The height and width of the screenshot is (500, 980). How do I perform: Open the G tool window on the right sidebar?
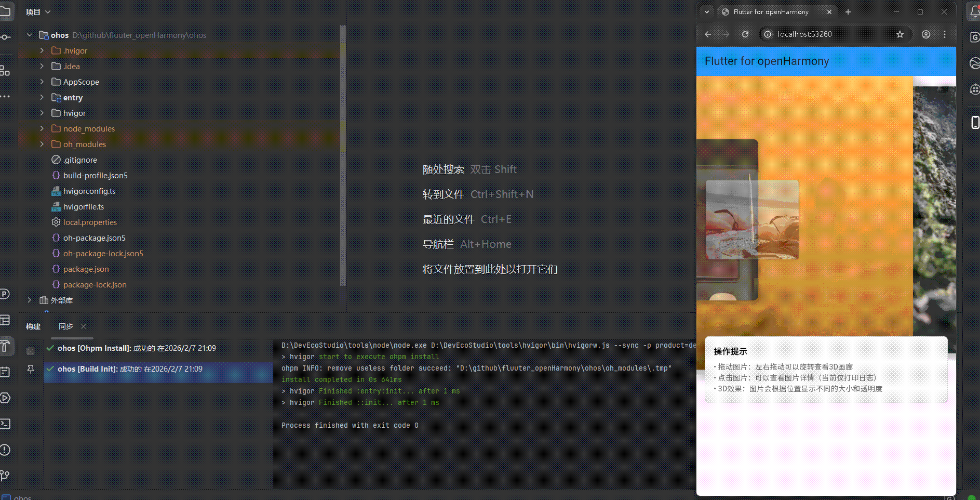point(975,37)
